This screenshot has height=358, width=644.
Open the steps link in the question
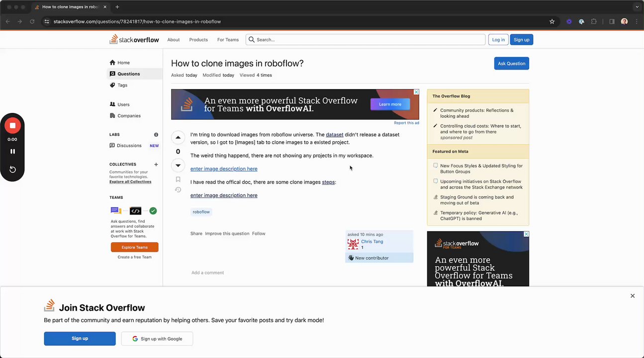(328, 182)
